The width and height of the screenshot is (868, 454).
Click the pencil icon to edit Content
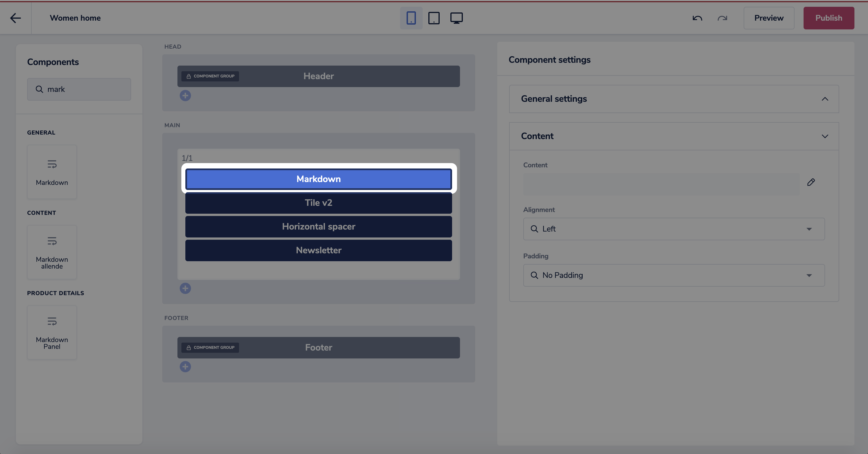tap(811, 182)
